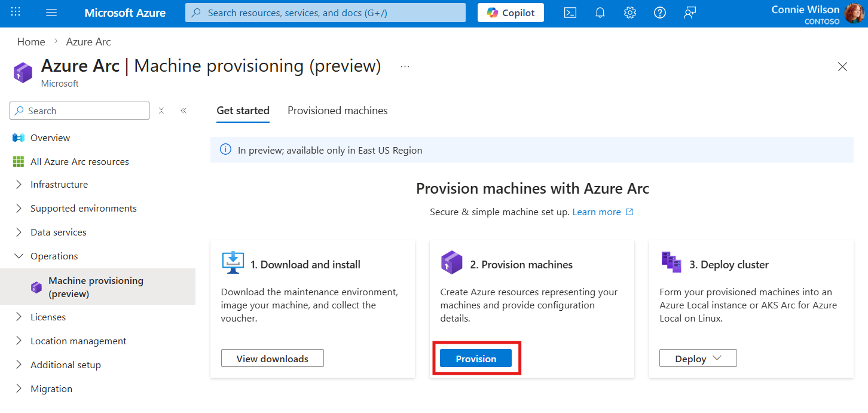Click 'Provision machines with Azure Arc' heading
Viewport: 868px width, 413px height.
point(533,189)
